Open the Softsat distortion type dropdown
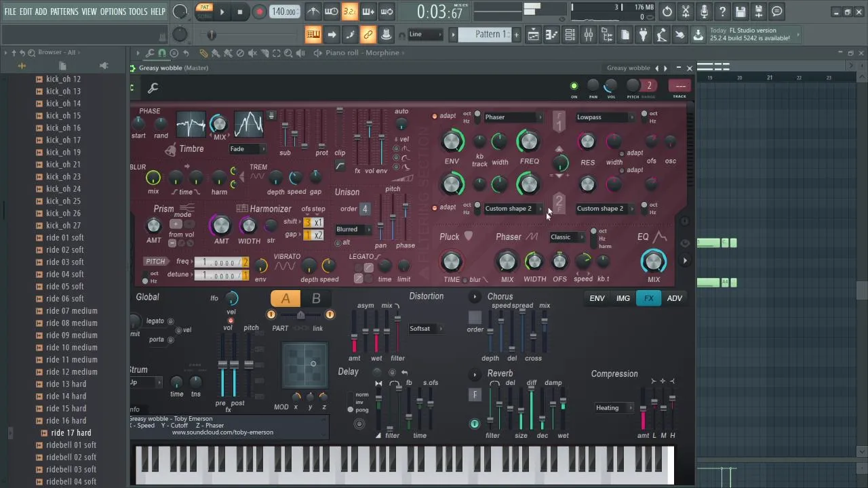Image resolution: width=868 pixels, height=488 pixels. click(x=426, y=329)
